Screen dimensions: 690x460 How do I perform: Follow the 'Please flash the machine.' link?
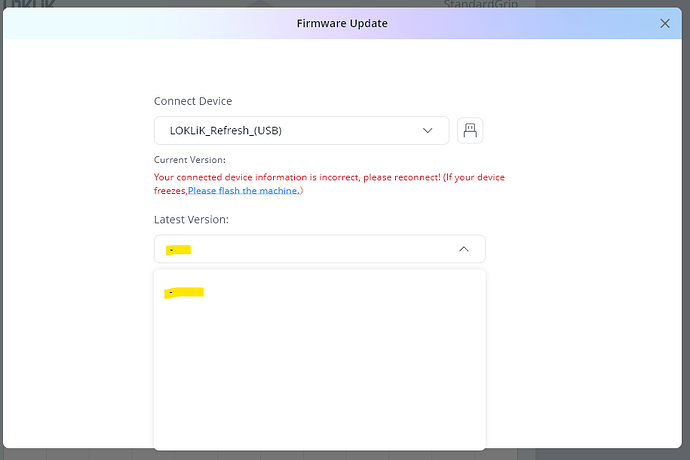point(244,191)
